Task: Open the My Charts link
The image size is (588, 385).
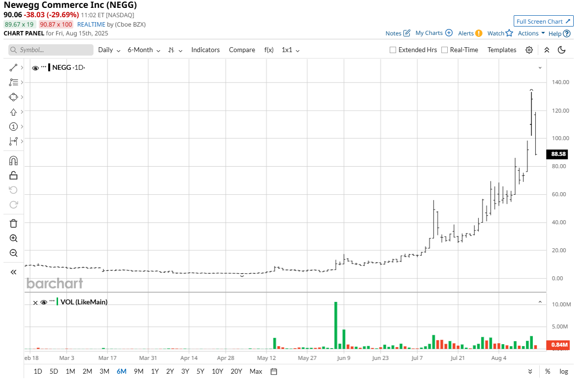Action: point(429,33)
